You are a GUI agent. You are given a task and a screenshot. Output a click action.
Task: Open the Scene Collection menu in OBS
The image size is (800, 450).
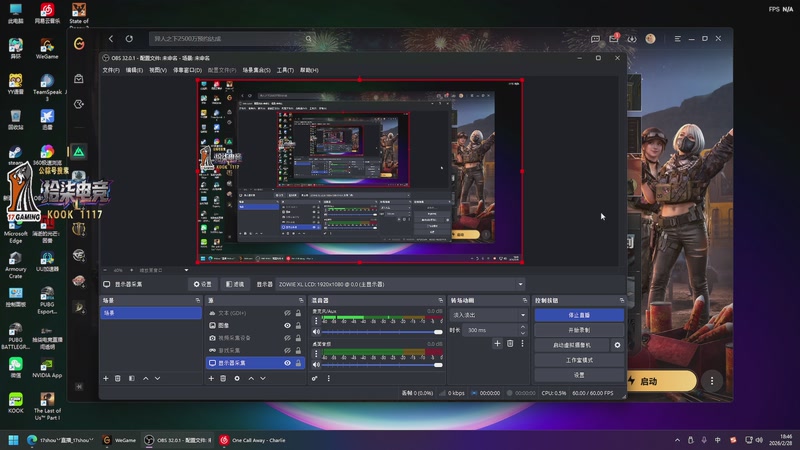click(256, 70)
